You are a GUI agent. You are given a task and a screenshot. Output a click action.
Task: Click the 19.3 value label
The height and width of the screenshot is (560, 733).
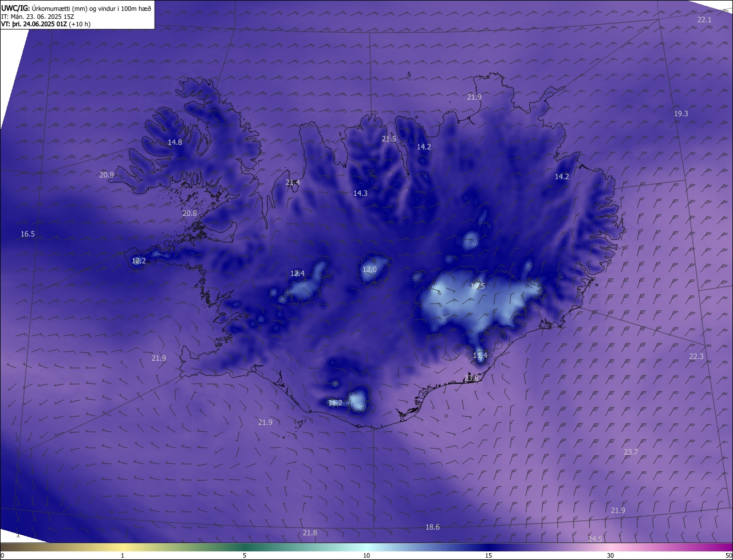coord(681,114)
